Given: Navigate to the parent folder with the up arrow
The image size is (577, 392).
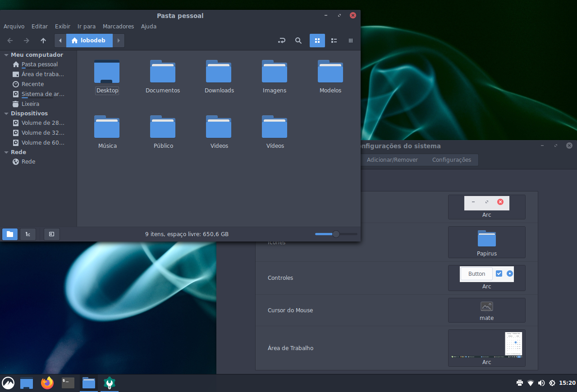Looking at the screenshot, I should coord(43,41).
